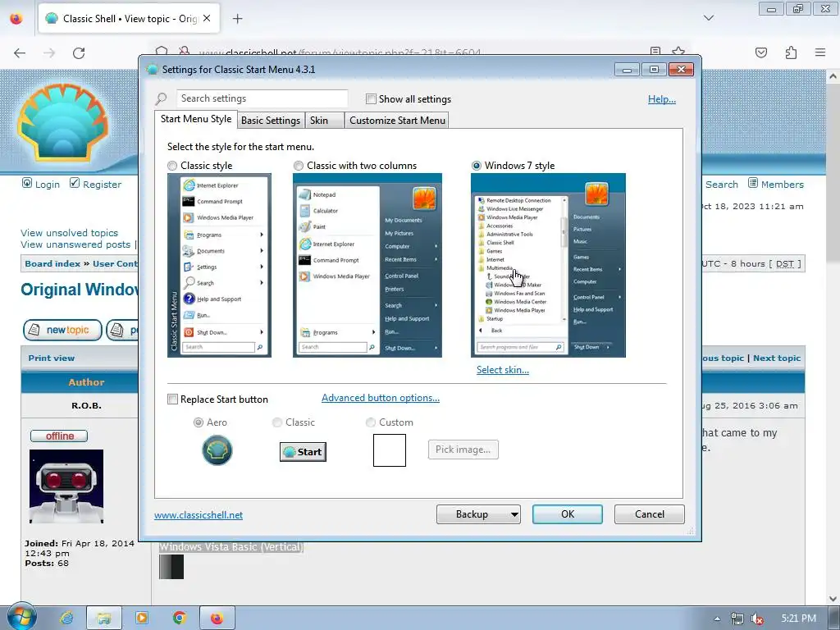
Task: Go back in Firefox
Action: pyautogui.click(x=20, y=52)
